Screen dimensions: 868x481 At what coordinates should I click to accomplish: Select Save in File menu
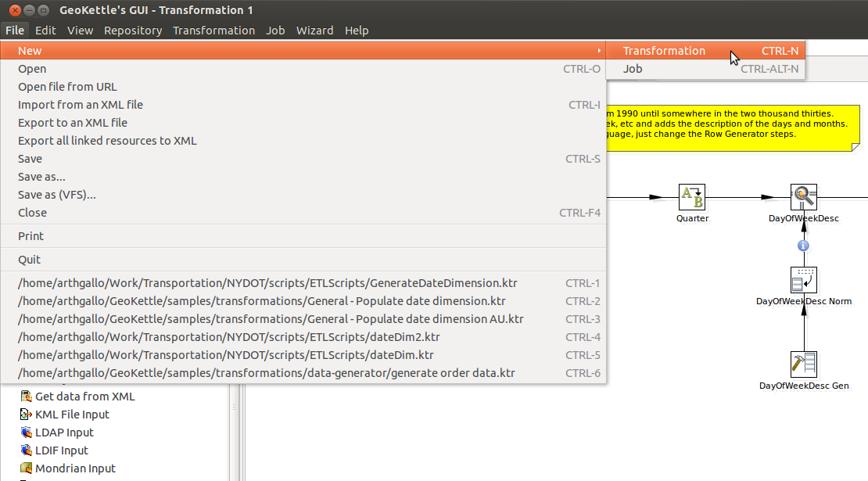303,159
